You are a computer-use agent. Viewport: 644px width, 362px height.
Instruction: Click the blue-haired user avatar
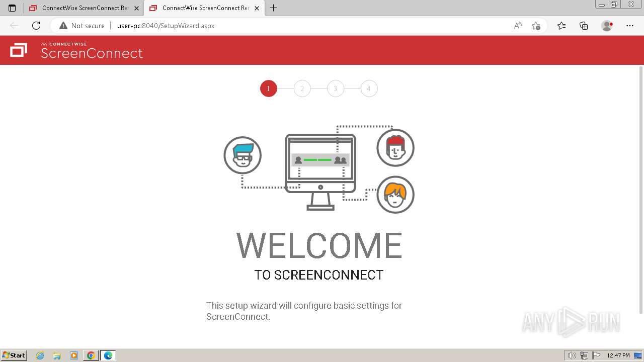(243, 155)
